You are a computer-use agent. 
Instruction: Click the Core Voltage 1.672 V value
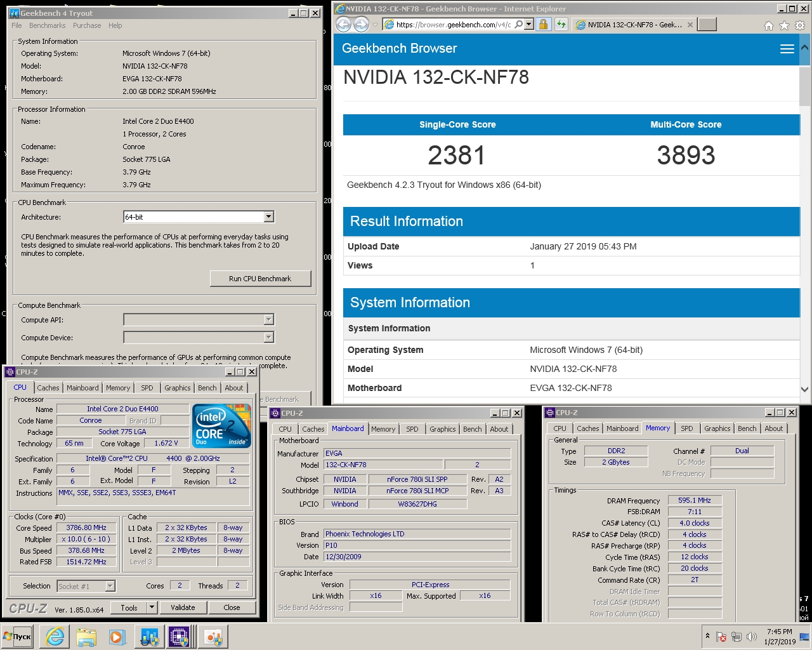166,443
